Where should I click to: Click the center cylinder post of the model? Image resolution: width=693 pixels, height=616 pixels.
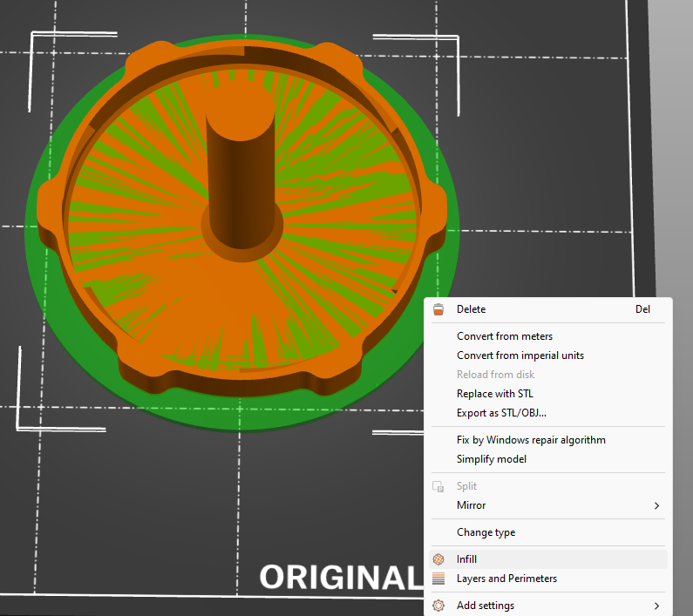[241, 174]
